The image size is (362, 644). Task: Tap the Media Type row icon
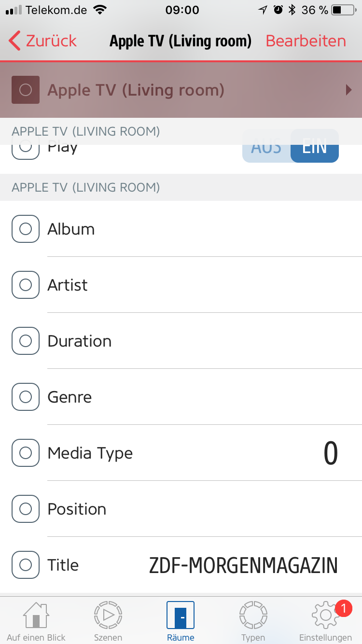(26, 453)
